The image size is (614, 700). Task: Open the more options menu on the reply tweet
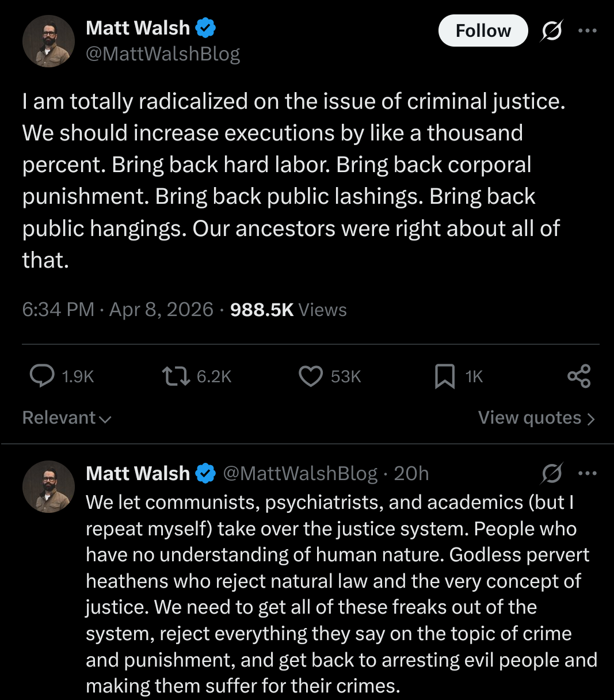pos(587,473)
